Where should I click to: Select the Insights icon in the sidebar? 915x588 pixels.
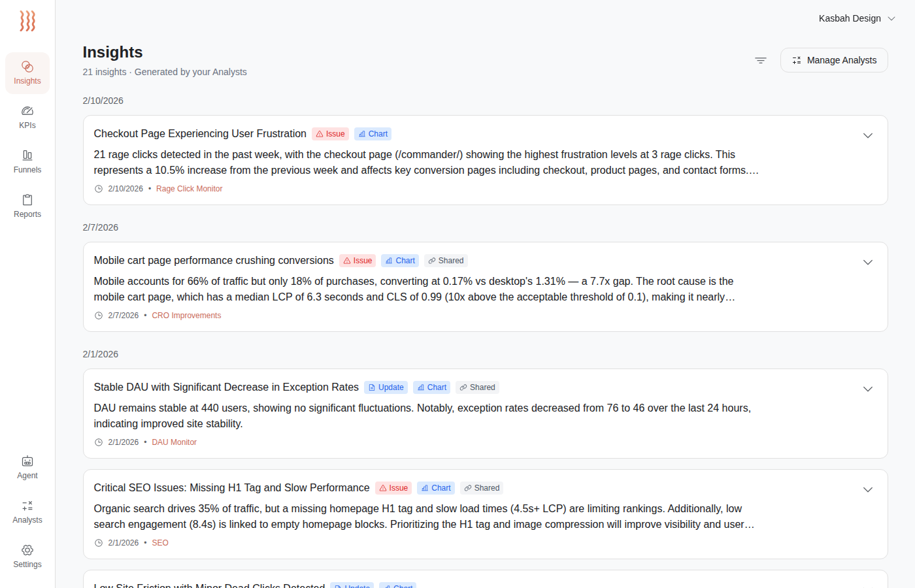pos(27,73)
